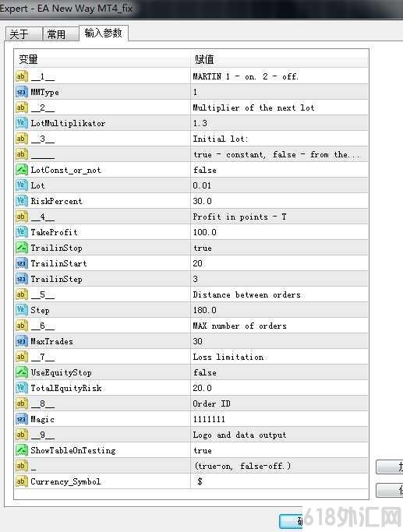Edit Step value 180.0
The width and height of the screenshot is (403, 532).
(x=279, y=310)
